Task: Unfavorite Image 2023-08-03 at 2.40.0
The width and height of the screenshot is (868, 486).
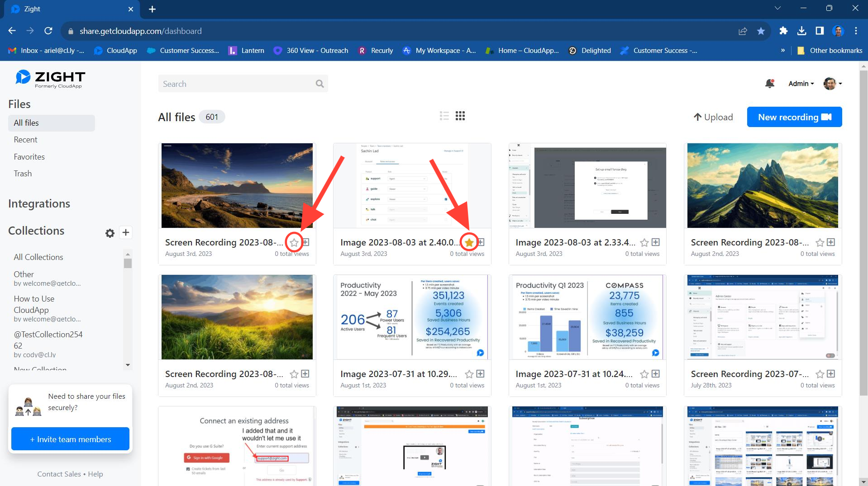Action: tap(469, 243)
